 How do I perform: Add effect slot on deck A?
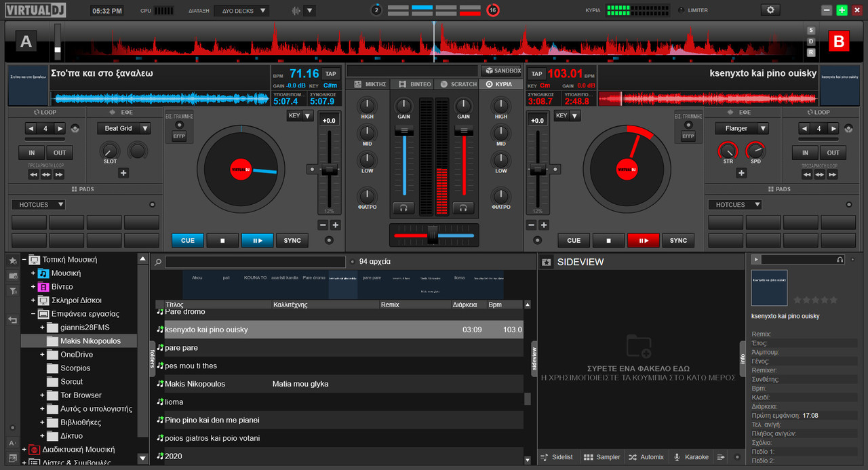pos(123,173)
